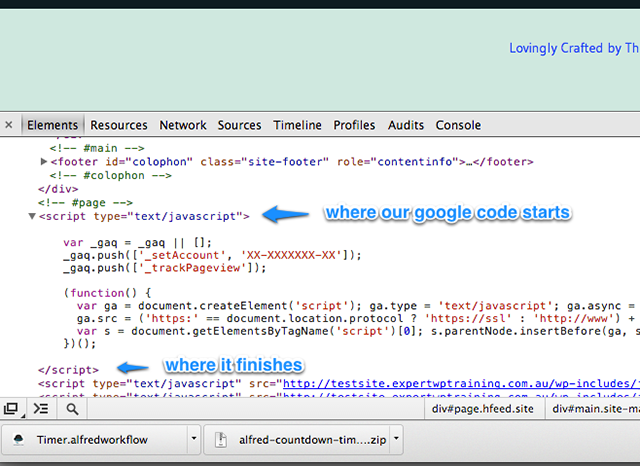Screen dimensions: 640x466
Task: Open alfred-countdown zip download options dropdown
Action: [x=396, y=439]
